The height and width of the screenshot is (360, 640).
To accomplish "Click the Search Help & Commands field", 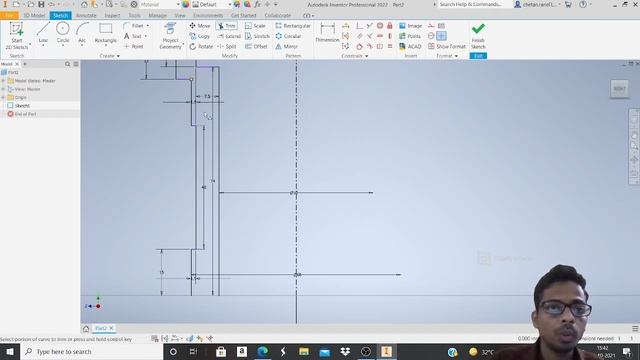I will tap(472, 4).
